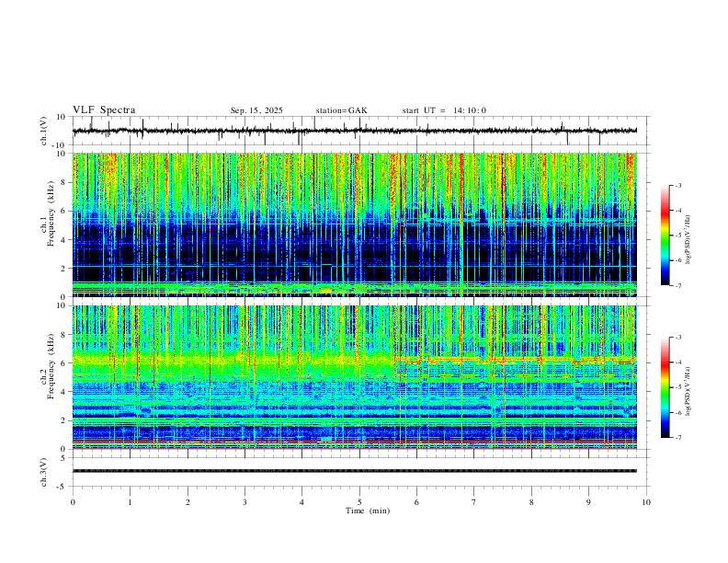728x563 pixels.
Task: Click the ch.1 spectrogram panel
Action: tap(354, 224)
